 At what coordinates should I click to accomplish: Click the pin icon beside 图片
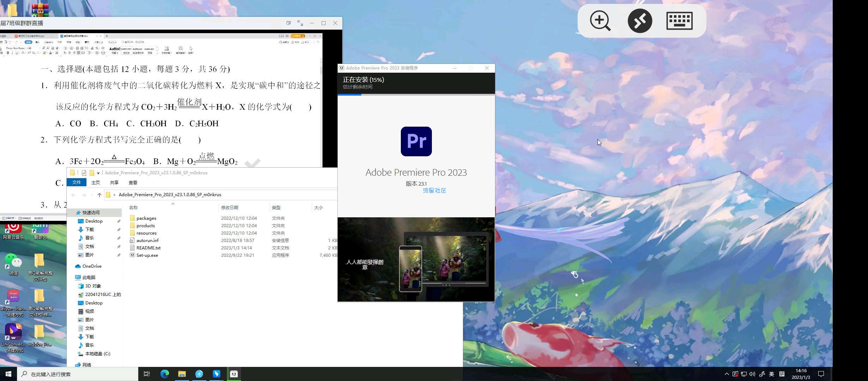coord(119,255)
